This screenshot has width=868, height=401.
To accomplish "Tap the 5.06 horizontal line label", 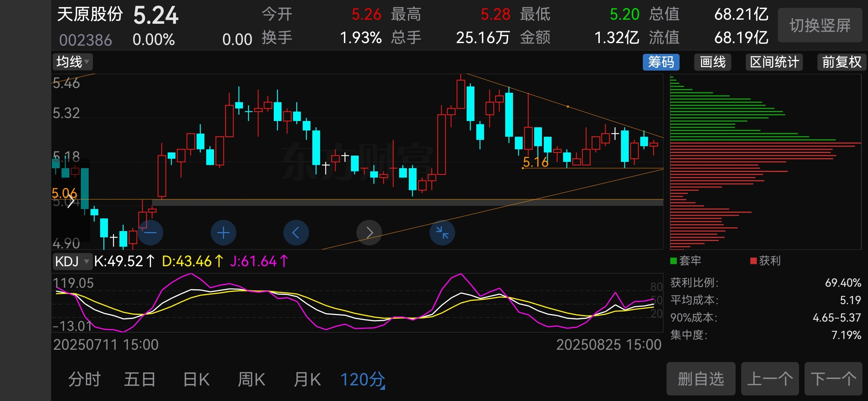I will [x=64, y=193].
